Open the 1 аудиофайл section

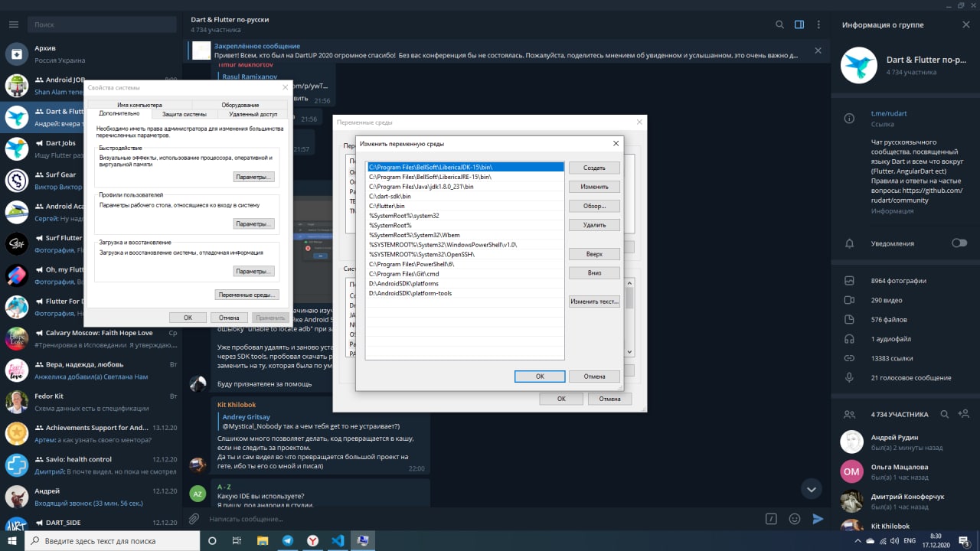[x=905, y=338]
